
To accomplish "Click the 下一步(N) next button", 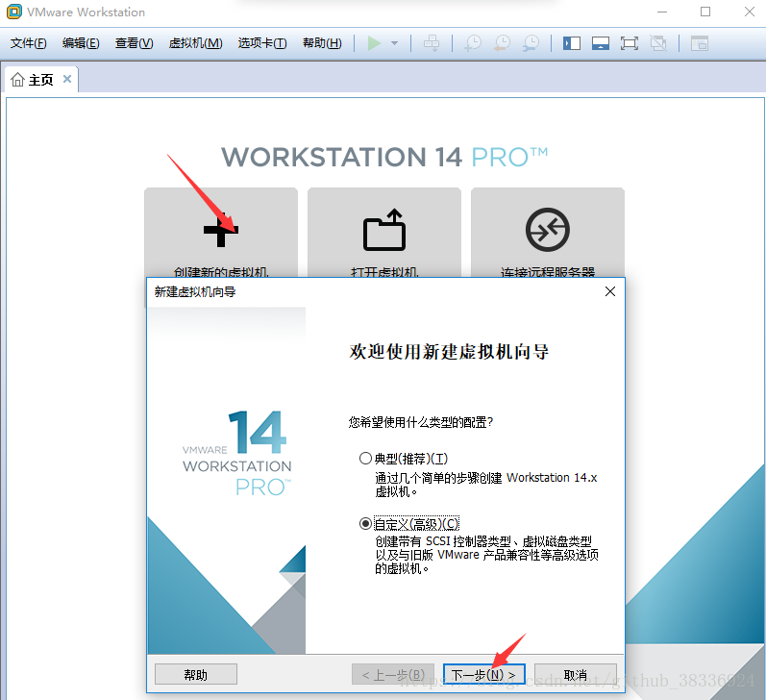I will pos(483,675).
